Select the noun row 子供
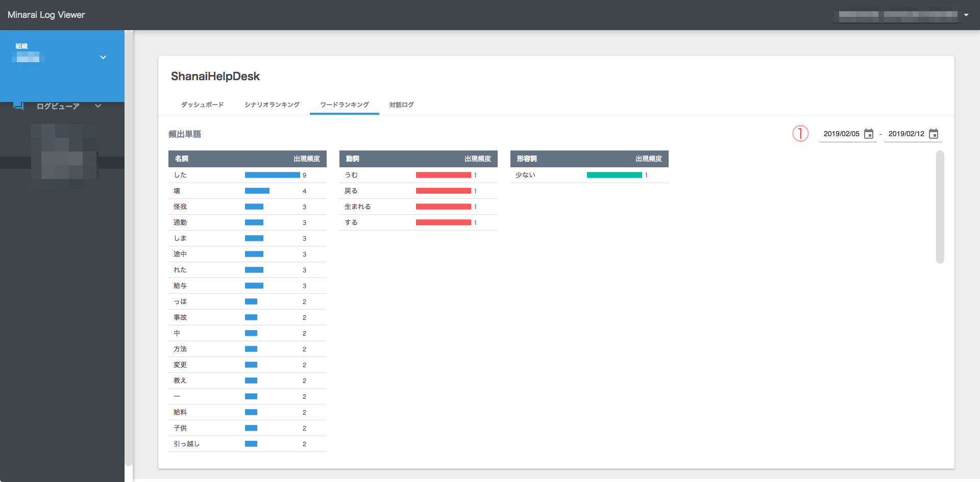The height and width of the screenshot is (482, 980). coord(248,428)
